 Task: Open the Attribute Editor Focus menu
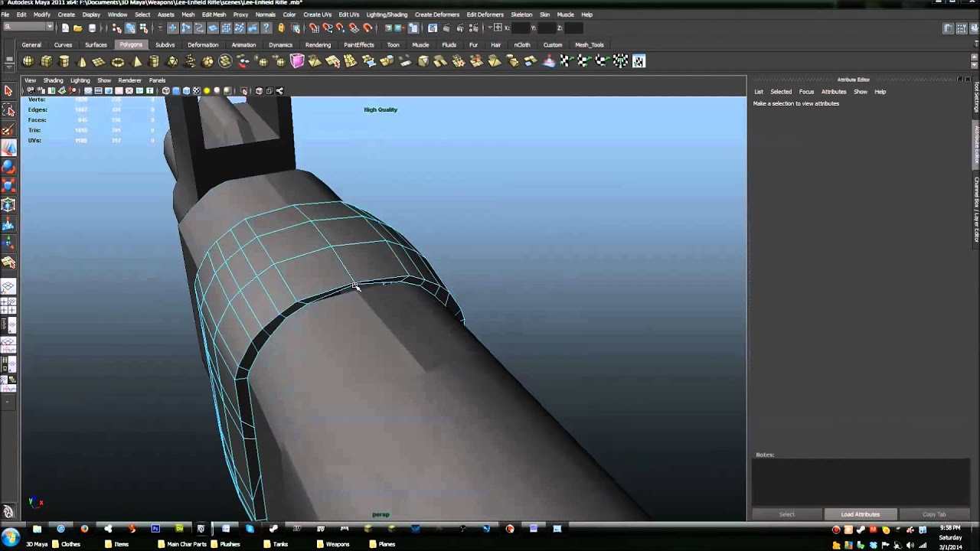tap(806, 92)
